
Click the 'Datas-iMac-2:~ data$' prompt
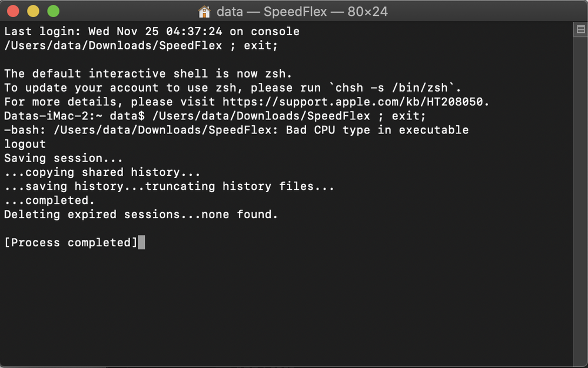(74, 116)
